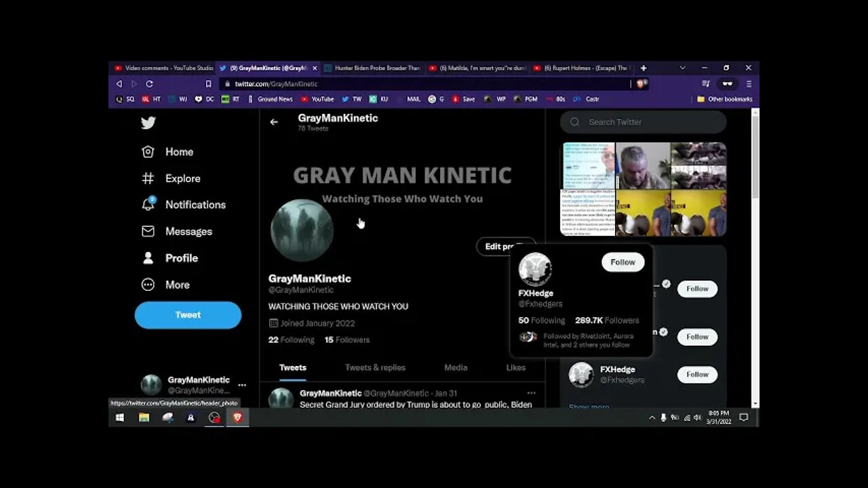The height and width of the screenshot is (488, 868).
Task: Switch to the Likes tab
Action: click(515, 367)
